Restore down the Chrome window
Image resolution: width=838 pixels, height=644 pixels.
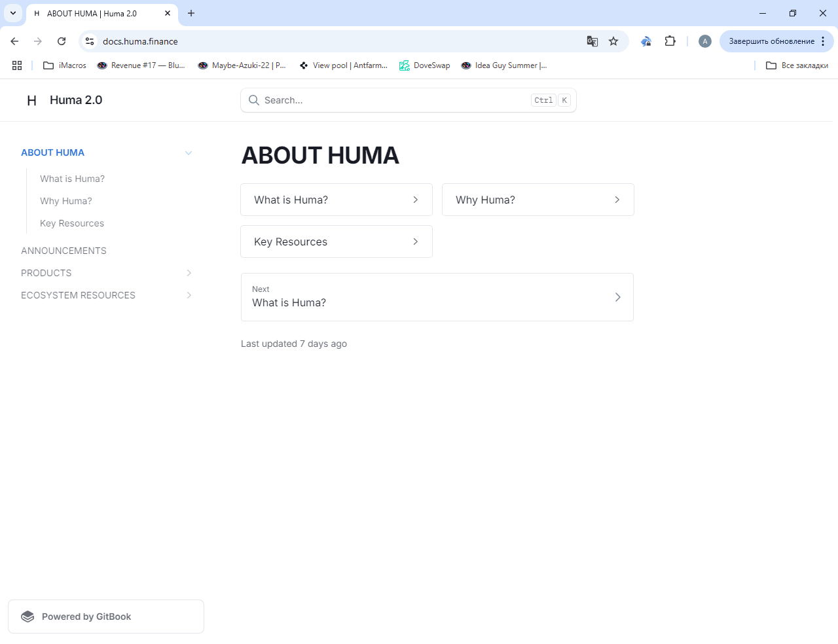(793, 13)
